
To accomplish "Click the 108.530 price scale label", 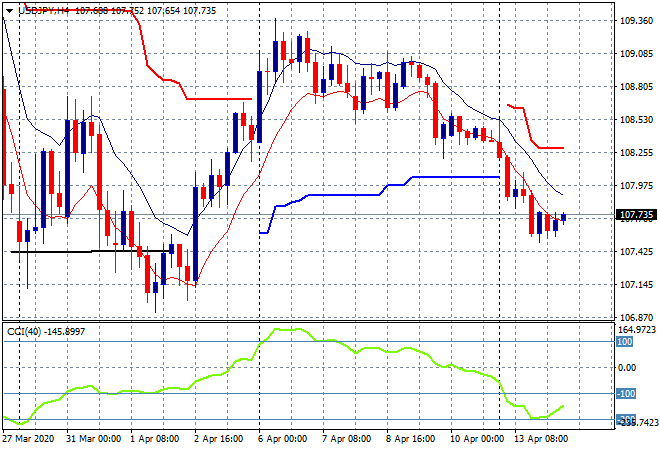I will point(636,120).
